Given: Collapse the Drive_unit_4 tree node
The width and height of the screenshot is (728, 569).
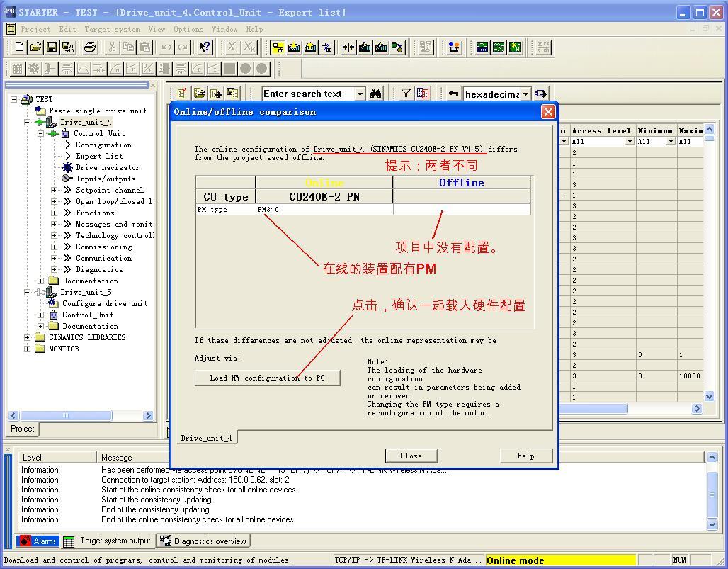Looking at the screenshot, I should (28, 122).
